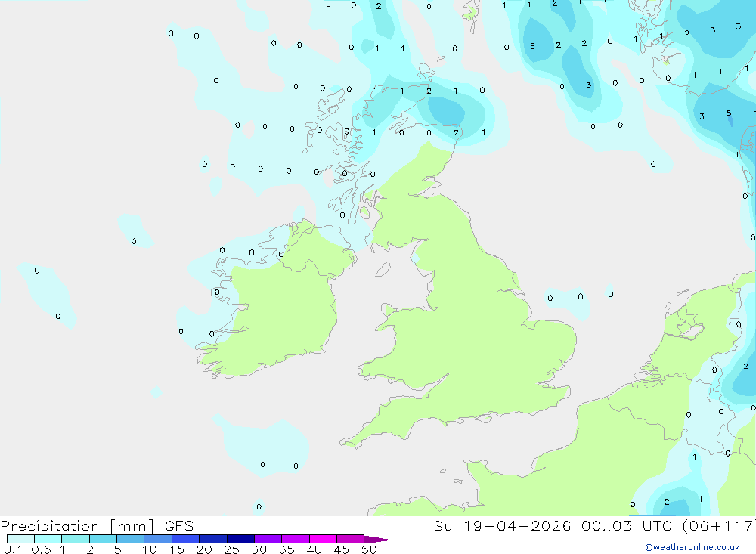Click the '50' legend scale label
This screenshot has height=554, width=756.
[x=369, y=549]
